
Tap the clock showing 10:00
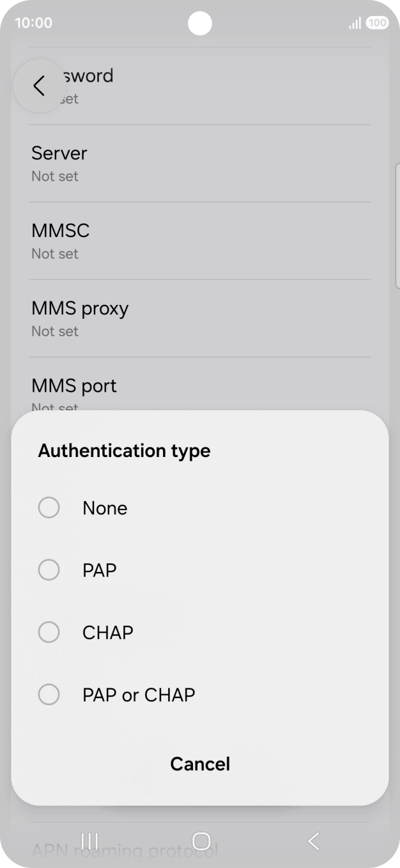(x=33, y=23)
